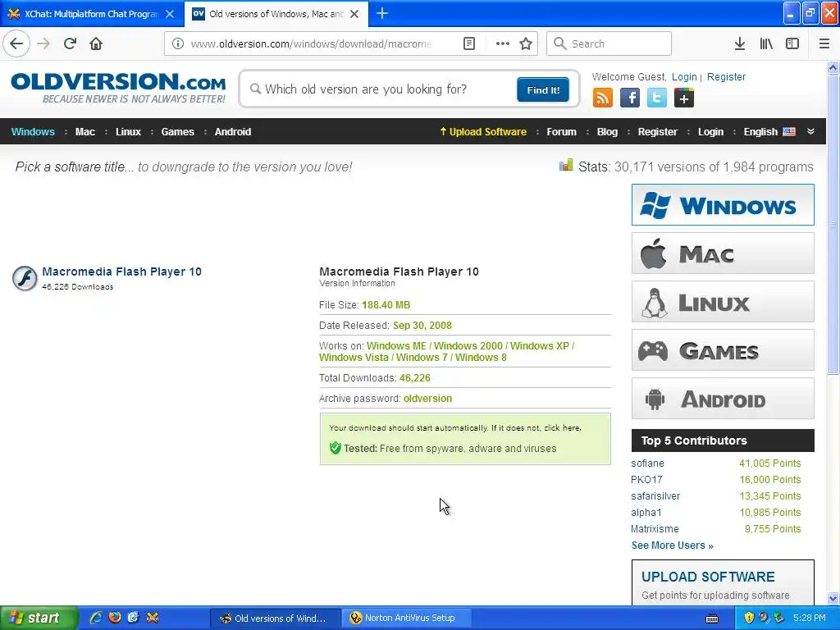Image resolution: width=840 pixels, height=630 pixels.
Task: Open the Windows menu item
Action: pyautogui.click(x=33, y=132)
